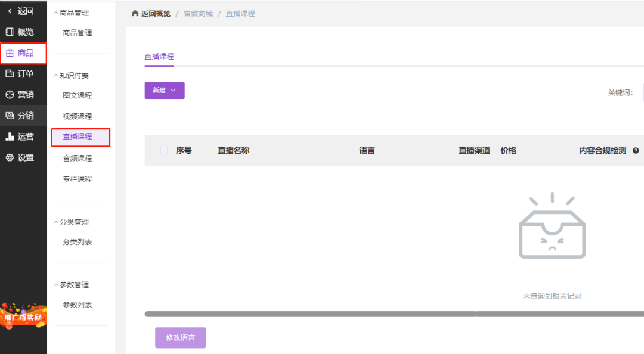Open the 运营 bar chart icon

click(10, 136)
